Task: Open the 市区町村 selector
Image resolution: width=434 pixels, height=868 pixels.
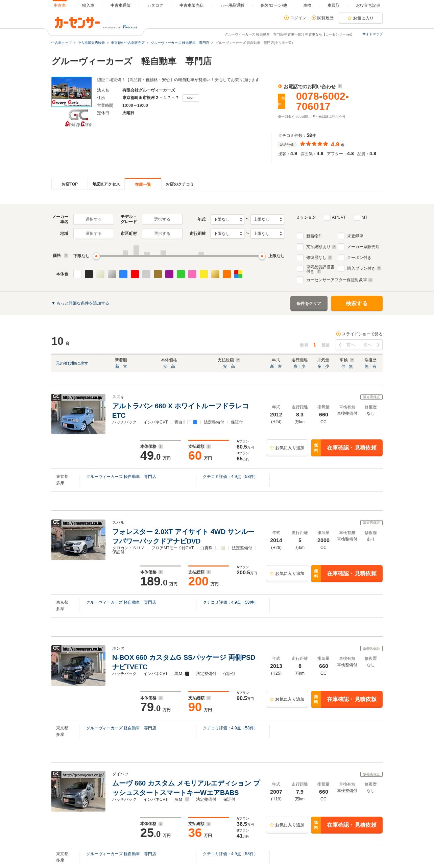Action: pyautogui.click(x=162, y=234)
